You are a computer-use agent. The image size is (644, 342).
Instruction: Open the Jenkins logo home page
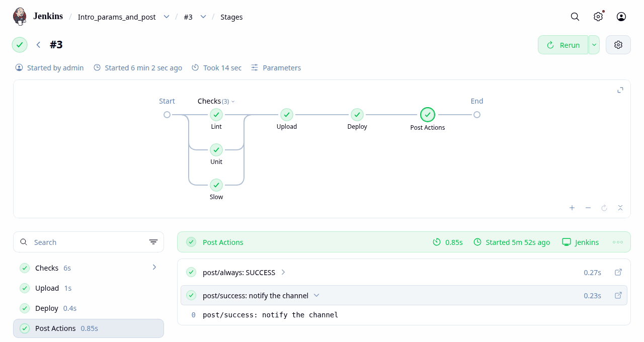coord(20,17)
